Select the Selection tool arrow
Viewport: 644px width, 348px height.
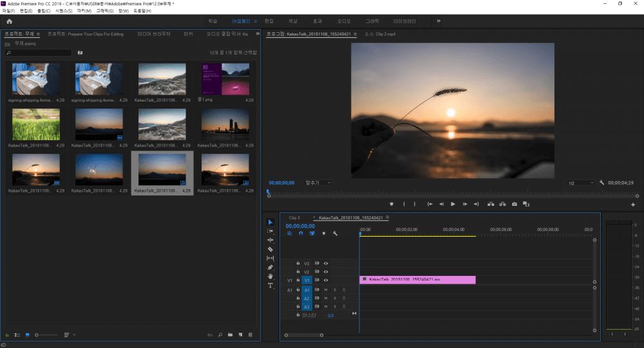click(x=270, y=222)
